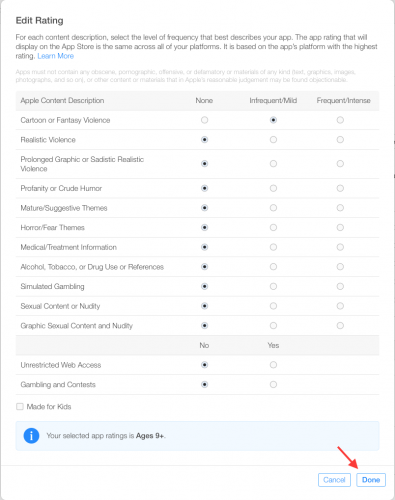This screenshot has width=395, height=500.
Task: Click the 'Gambling and Contests' row label
Action: pos(58,385)
